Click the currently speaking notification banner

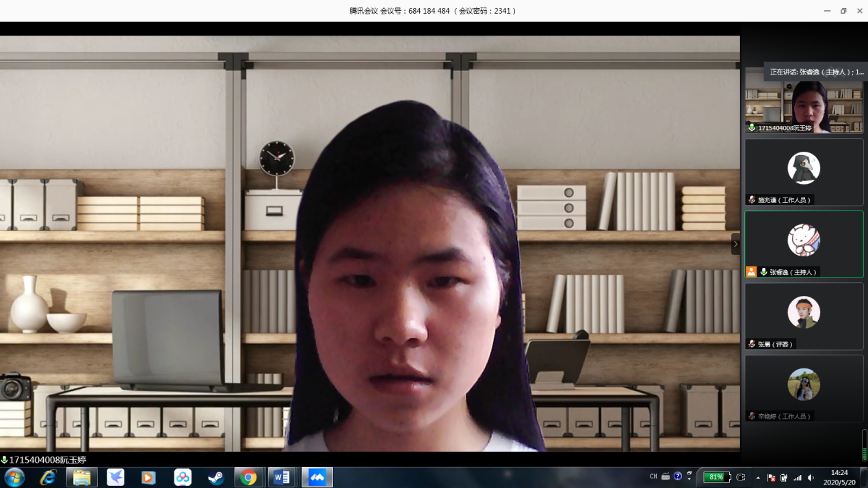point(815,72)
